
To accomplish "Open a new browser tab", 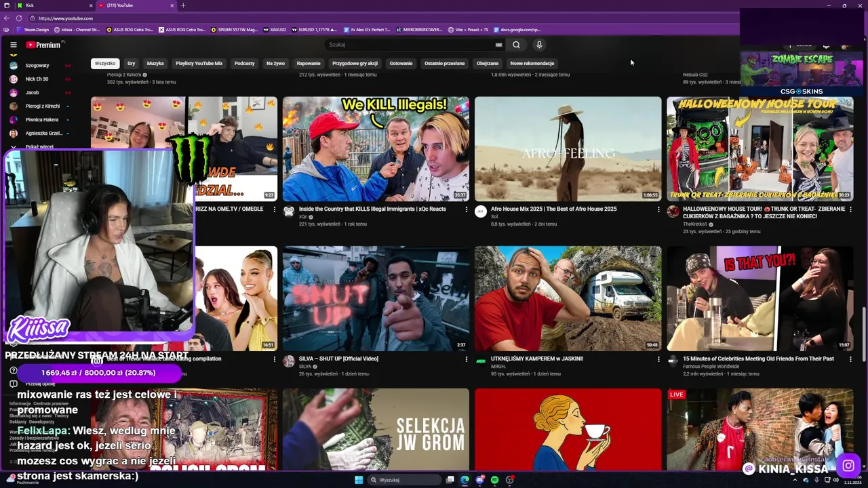I will pos(183,5).
